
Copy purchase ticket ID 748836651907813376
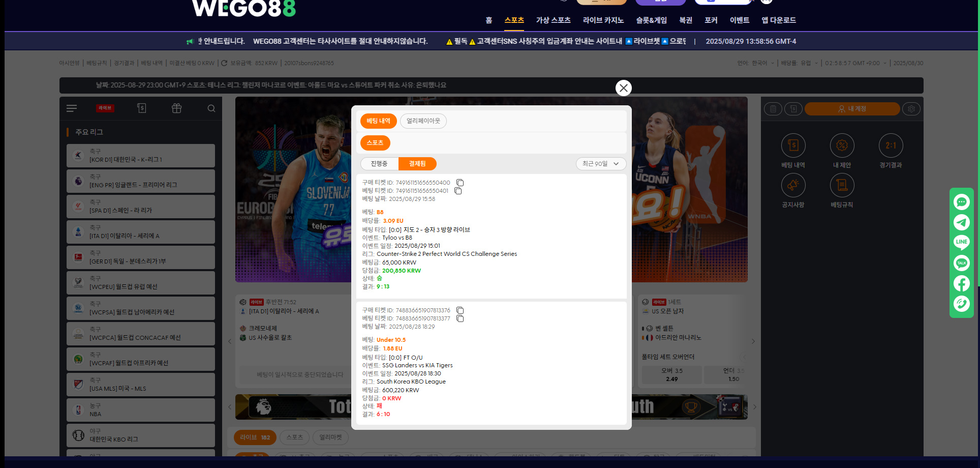click(460, 310)
